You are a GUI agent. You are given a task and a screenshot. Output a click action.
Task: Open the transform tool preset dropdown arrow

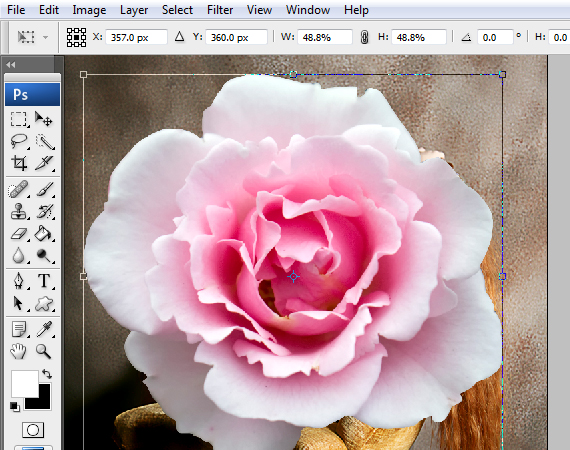coord(45,37)
